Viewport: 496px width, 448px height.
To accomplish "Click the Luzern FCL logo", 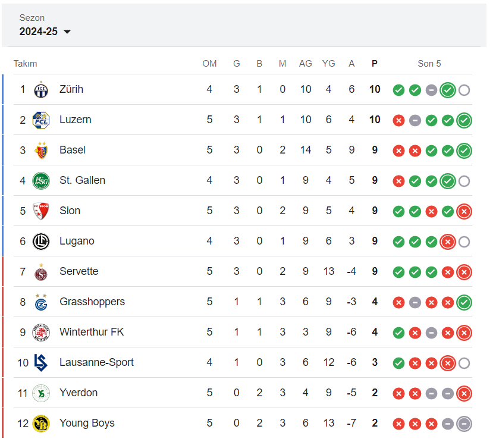I will 41,120.
